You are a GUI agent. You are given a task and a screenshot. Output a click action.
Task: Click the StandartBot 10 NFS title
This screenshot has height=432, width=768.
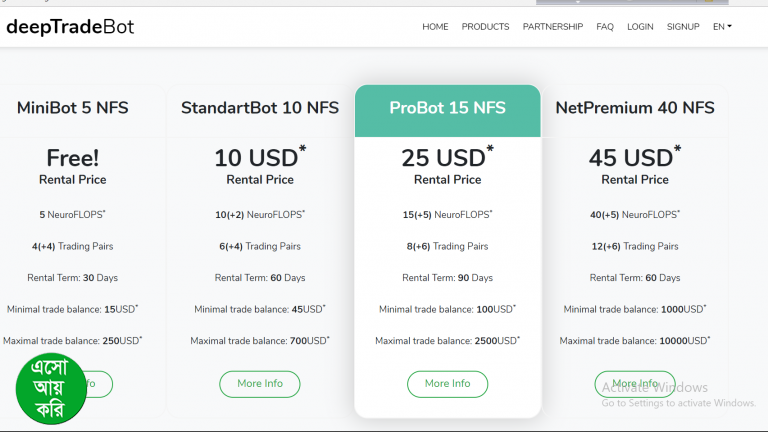(x=260, y=108)
